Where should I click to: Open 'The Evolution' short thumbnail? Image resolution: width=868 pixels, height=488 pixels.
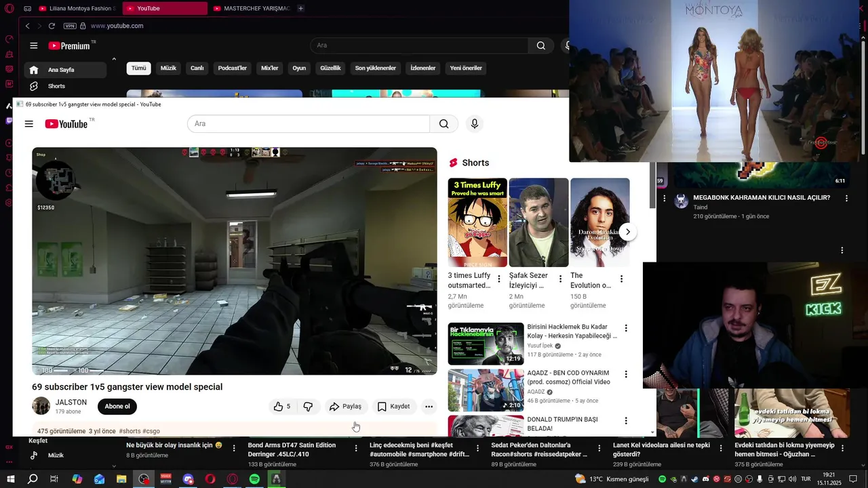point(600,222)
